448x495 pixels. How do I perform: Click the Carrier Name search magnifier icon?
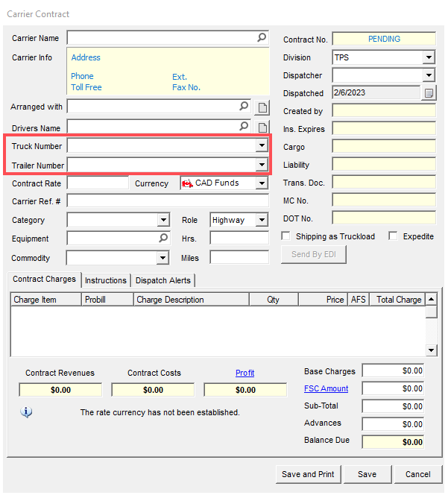[262, 37]
